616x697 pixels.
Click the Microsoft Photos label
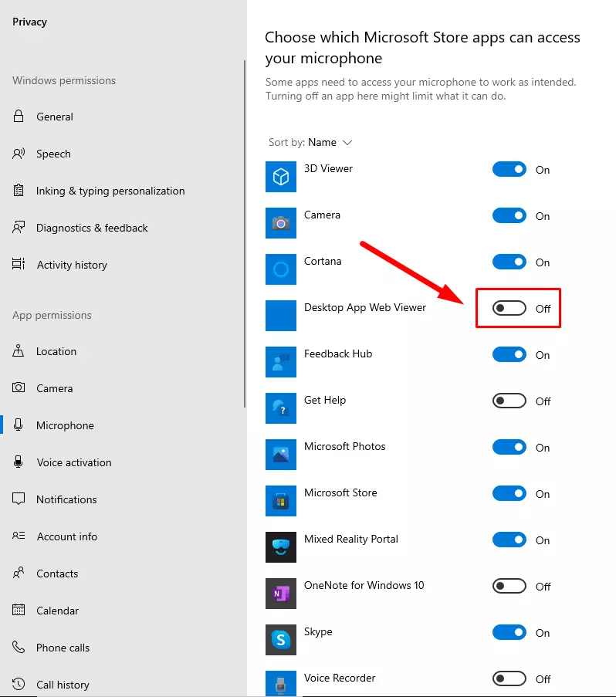tap(344, 446)
